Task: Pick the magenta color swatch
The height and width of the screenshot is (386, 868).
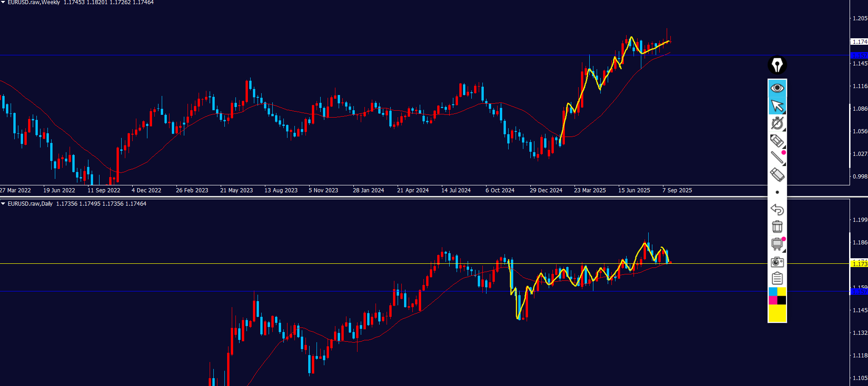Action: point(773,301)
